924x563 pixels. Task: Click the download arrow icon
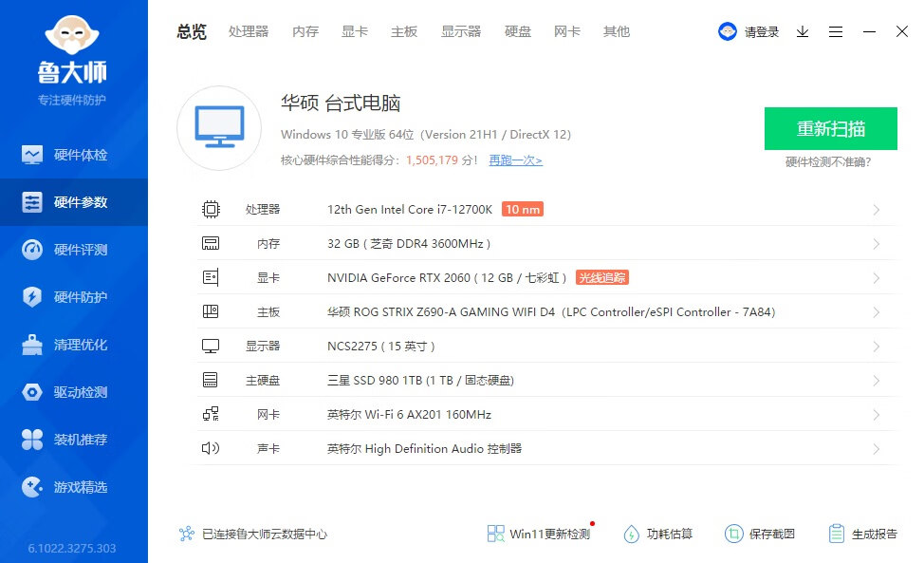click(803, 32)
